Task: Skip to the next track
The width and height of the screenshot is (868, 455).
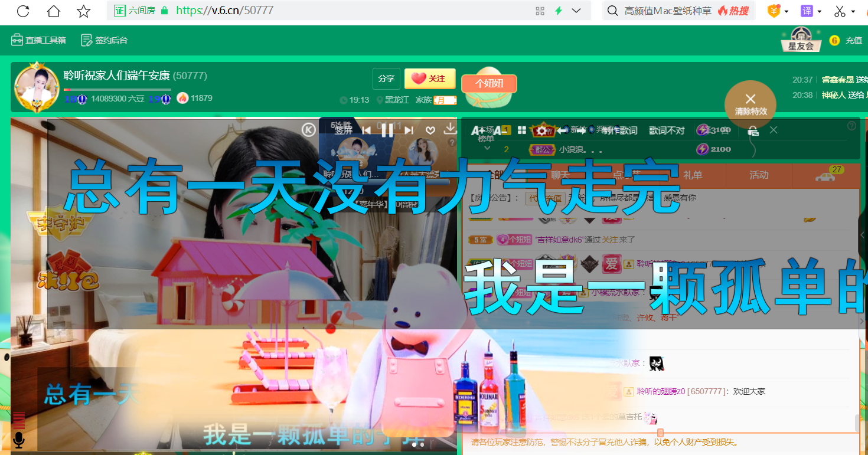Action: click(409, 130)
